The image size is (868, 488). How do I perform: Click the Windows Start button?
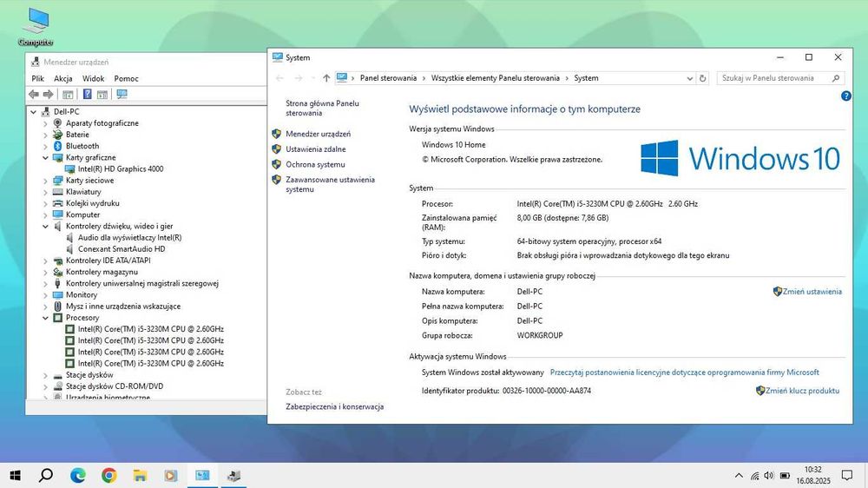pyautogui.click(x=16, y=475)
